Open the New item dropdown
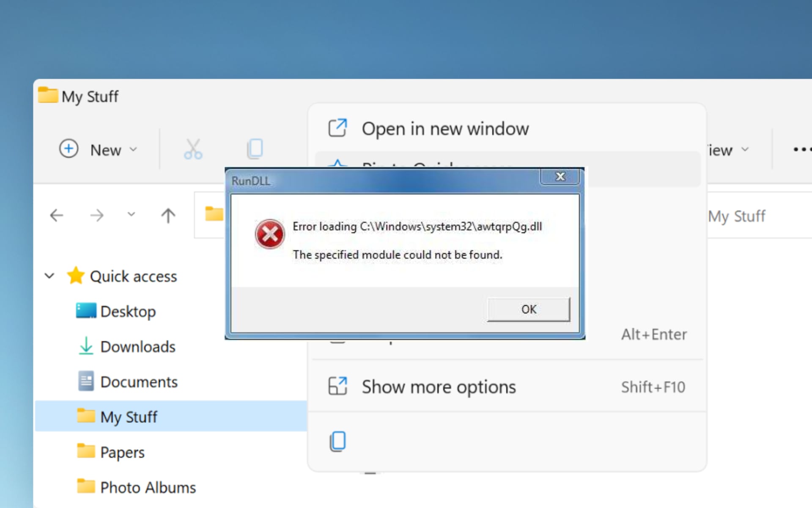The height and width of the screenshot is (508, 812). click(x=133, y=149)
